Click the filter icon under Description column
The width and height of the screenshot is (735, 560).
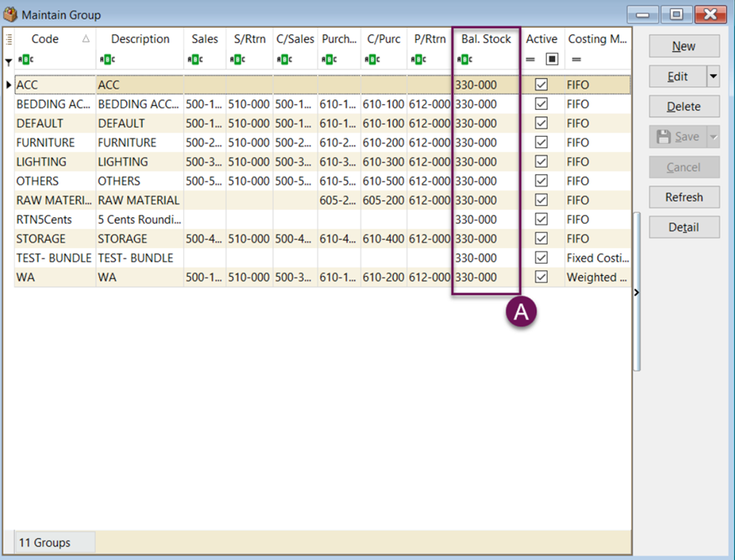click(106, 59)
